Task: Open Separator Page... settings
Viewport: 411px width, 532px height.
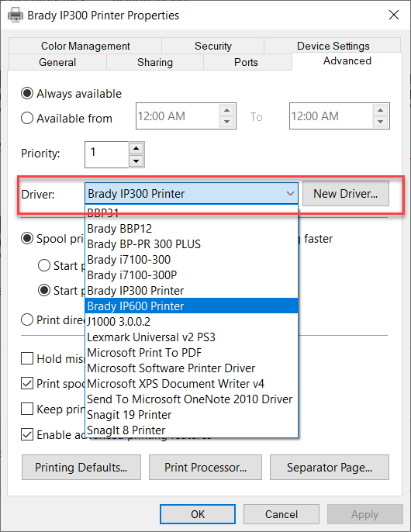Action: click(x=330, y=467)
